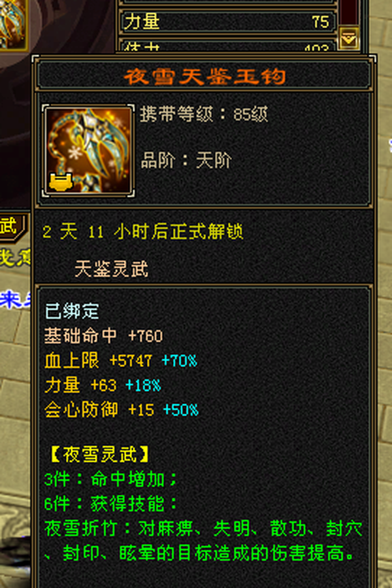Click the 夜雪天鉴玉钩 item icon
The image size is (392, 588).
88,150
